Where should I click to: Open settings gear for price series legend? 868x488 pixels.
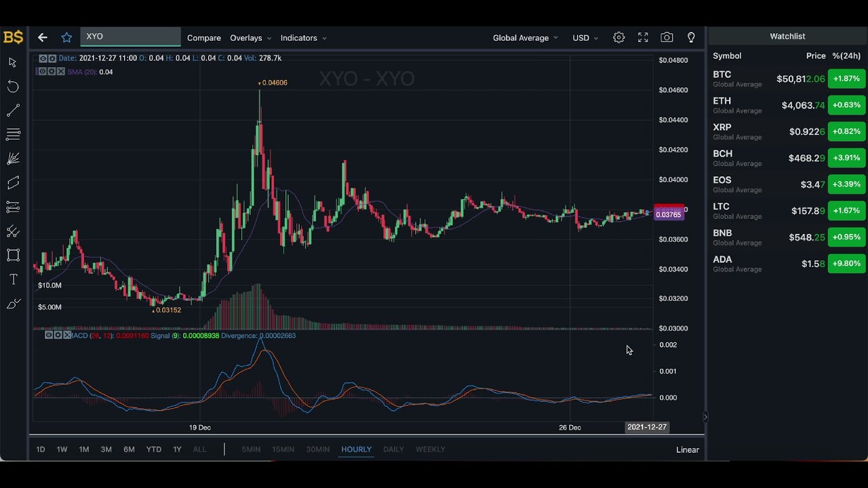point(52,58)
